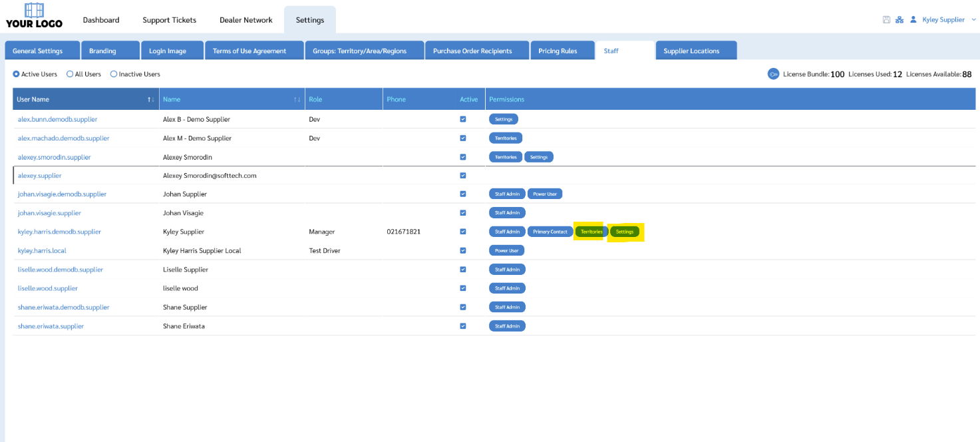The width and height of the screenshot is (980, 442).
Task: Open user johan.visagie.supplier link
Action: (x=49, y=213)
